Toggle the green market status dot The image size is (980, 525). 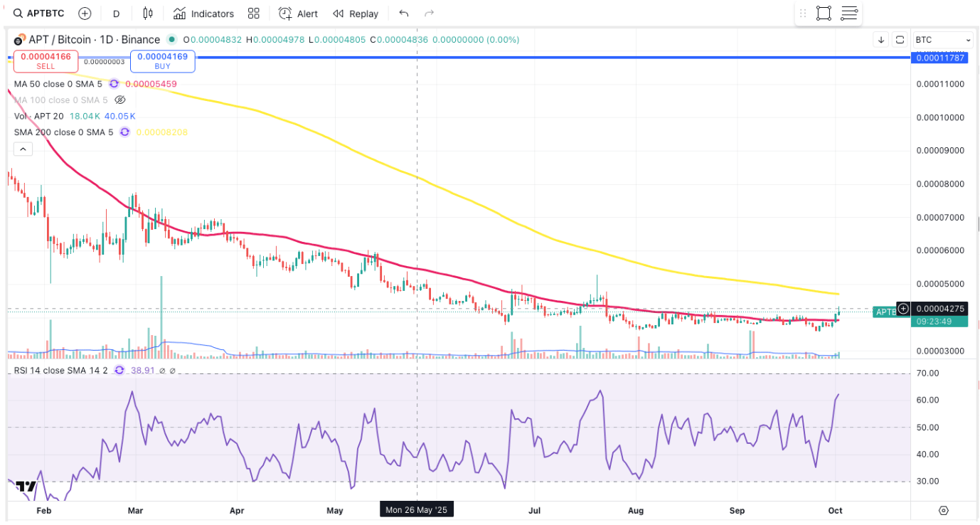171,40
